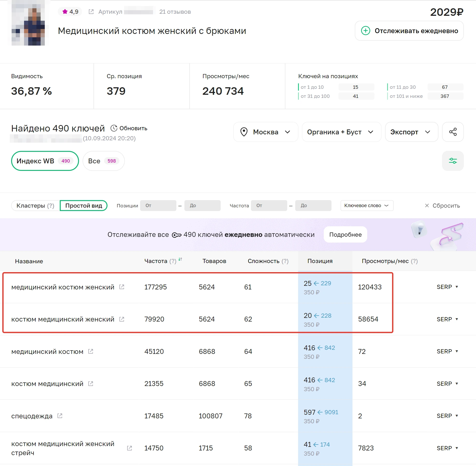This screenshot has width=476, height=466.
Task: Click the help icon beside Просмотры/мес header
Action: point(414,261)
